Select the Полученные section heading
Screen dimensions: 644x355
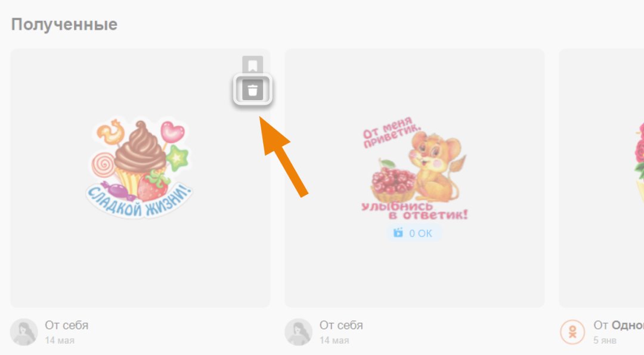click(x=64, y=24)
